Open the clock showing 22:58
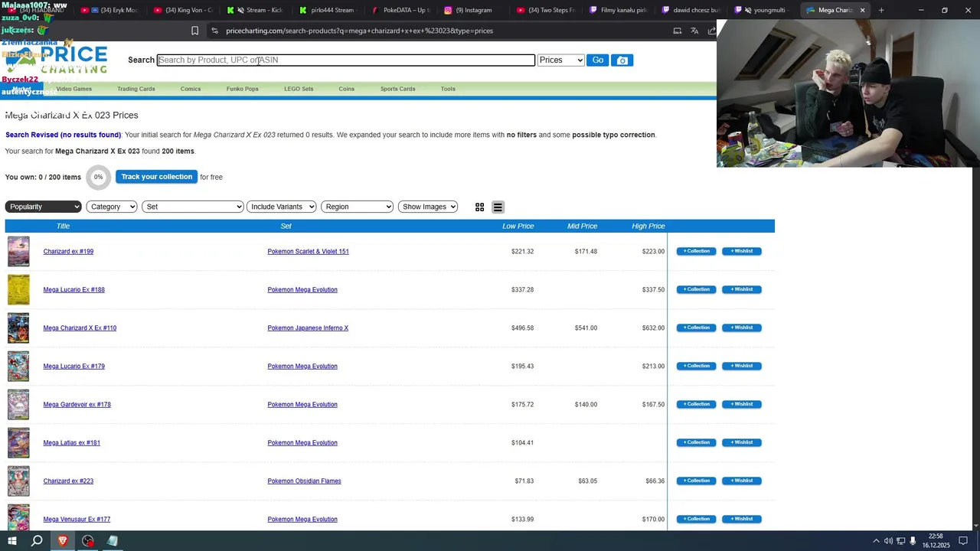Image resolution: width=980 pixels, height=551 pixels. [936, 541]
